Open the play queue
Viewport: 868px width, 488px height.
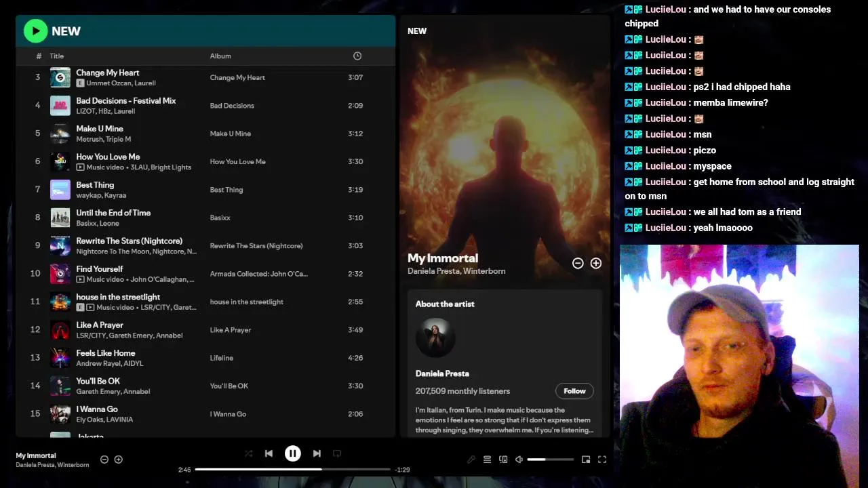point(487,460)
